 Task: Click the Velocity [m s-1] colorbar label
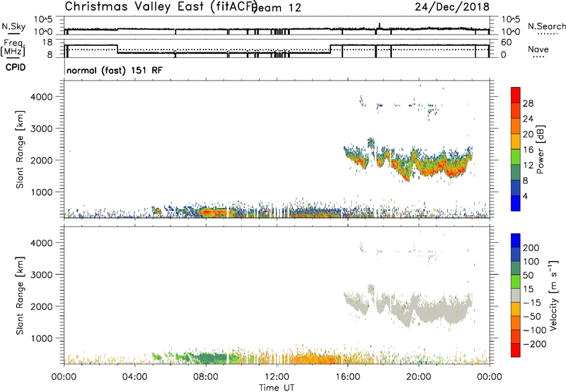coord(553,295)
